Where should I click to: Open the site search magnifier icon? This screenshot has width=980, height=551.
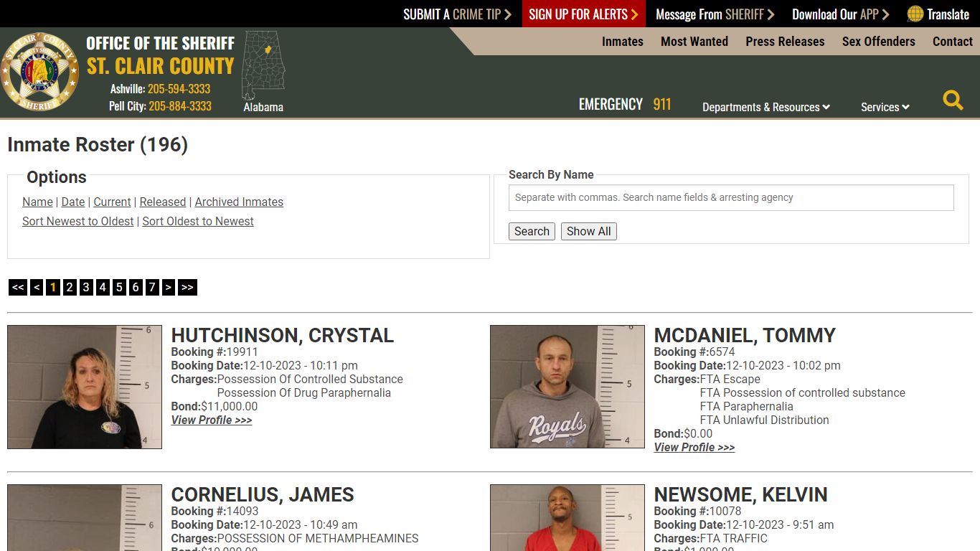pyautogui.click(x=953, y=100)
